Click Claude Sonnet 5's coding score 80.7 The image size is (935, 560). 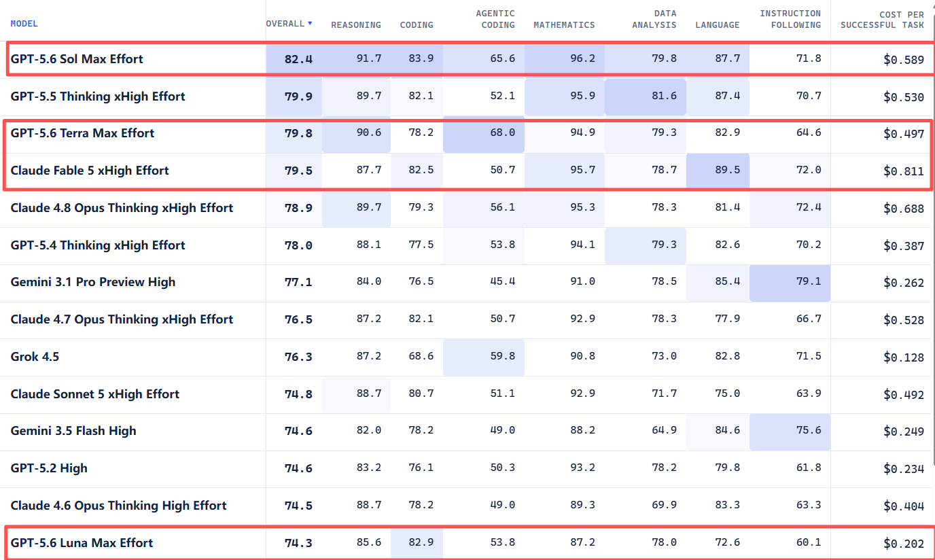pyautogui.click(x=421, y=393)
